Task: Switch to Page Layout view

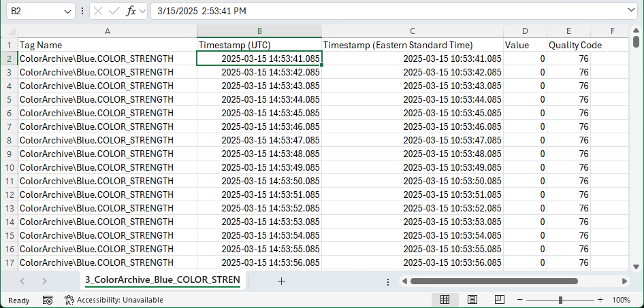Action: coord(472,300)
